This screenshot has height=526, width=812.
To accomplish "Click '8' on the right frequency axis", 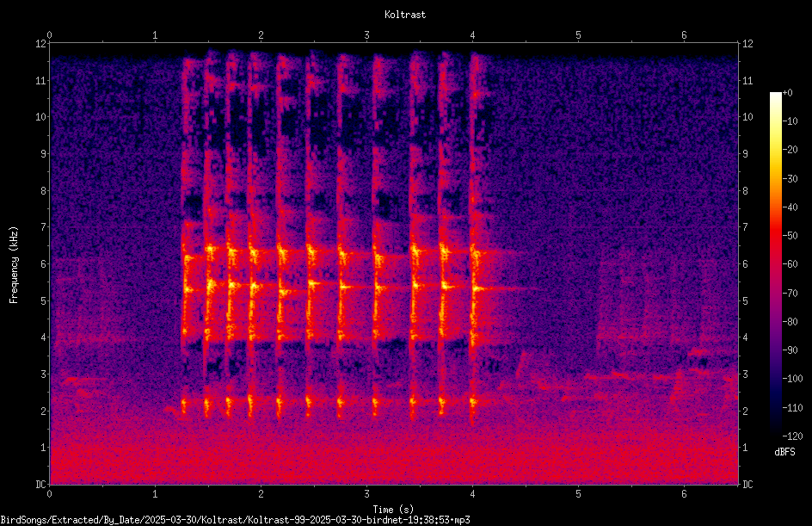I will pos(745,191).
